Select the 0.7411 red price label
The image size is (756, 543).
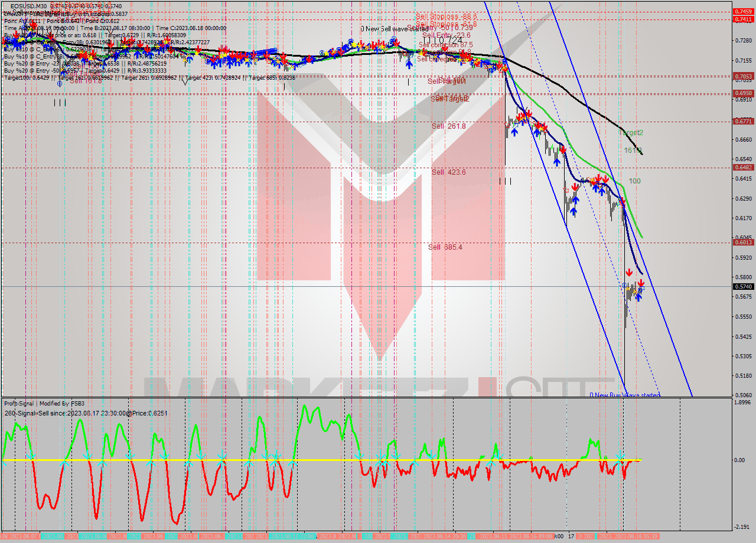click(742, 19)
